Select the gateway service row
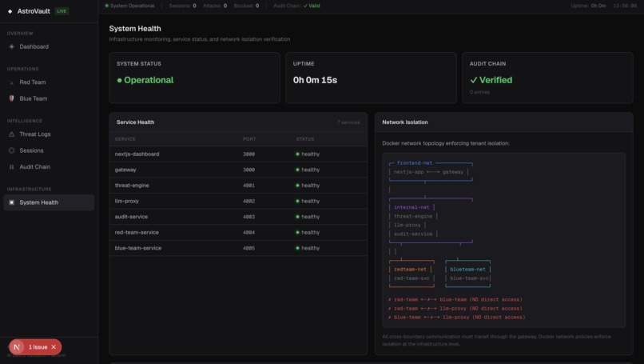The width and height of the screenshot is (644, 364). tap(238, 170)
